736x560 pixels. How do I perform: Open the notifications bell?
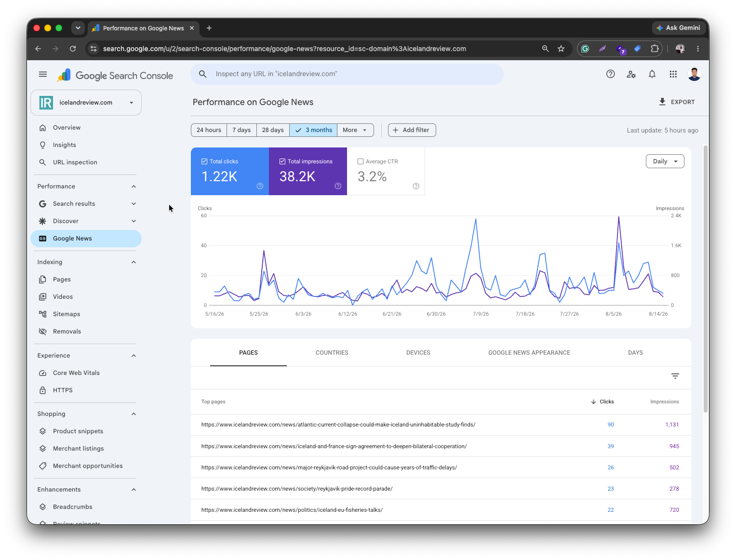(652, 74)
